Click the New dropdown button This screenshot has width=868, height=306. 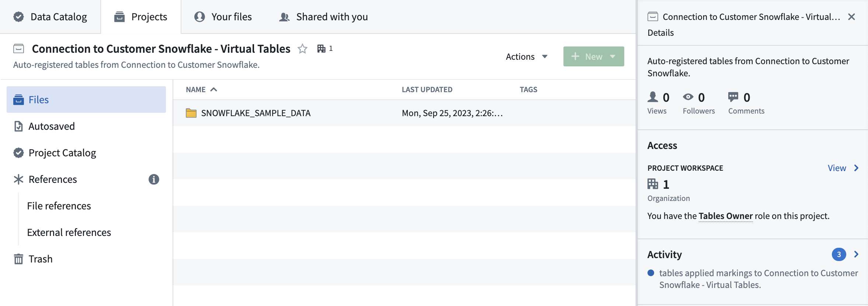coord(594,56)
